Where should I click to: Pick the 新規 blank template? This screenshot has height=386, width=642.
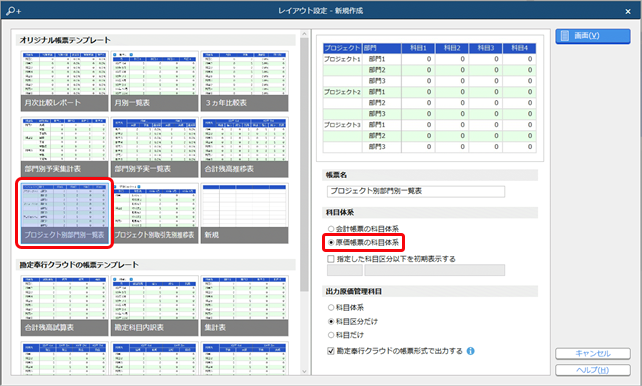coord(244,213)
